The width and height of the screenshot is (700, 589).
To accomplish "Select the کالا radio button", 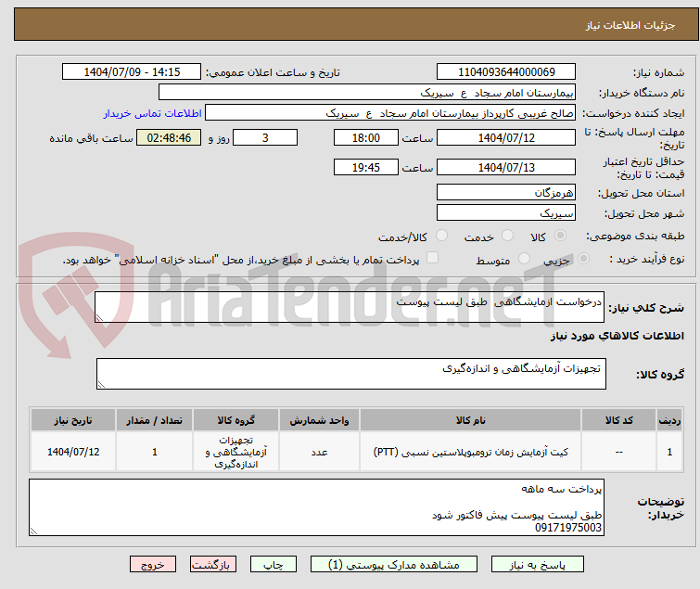I will pyautogui.click(x=560, y=236).
